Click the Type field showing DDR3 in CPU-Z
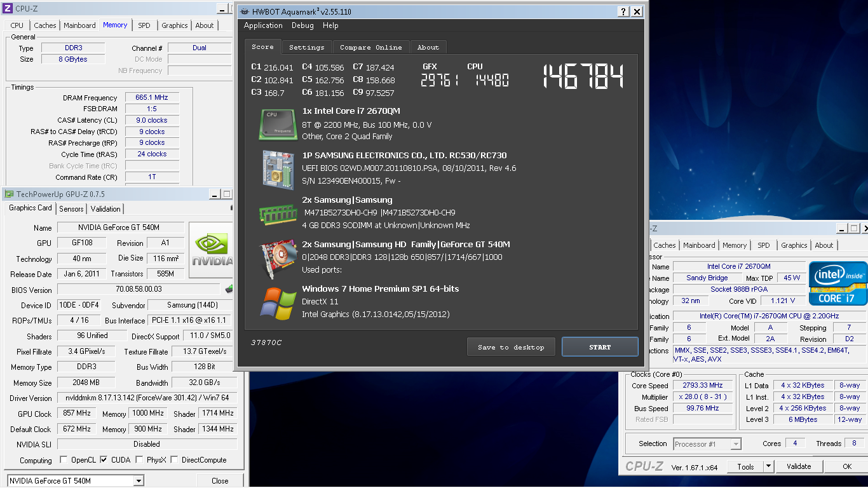 coord(73,48)
